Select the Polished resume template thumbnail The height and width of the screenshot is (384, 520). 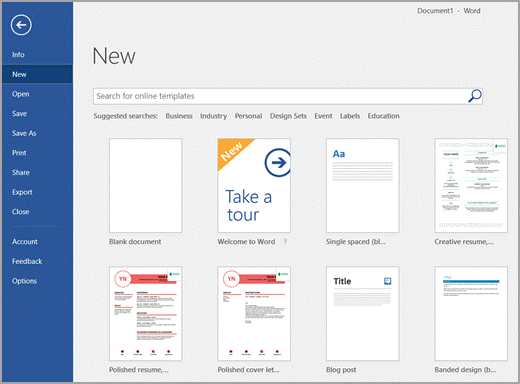tap(146, 314)
